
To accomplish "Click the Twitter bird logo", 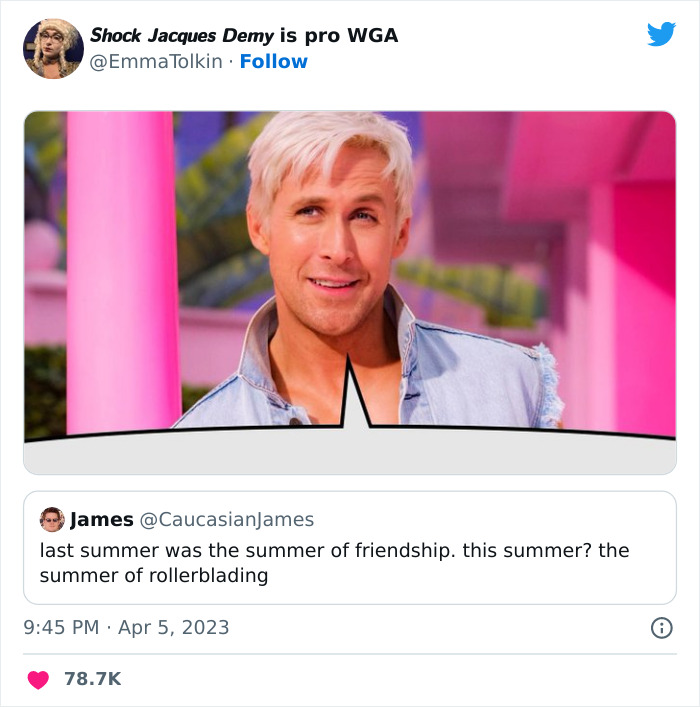I will (x=661, y=34).
